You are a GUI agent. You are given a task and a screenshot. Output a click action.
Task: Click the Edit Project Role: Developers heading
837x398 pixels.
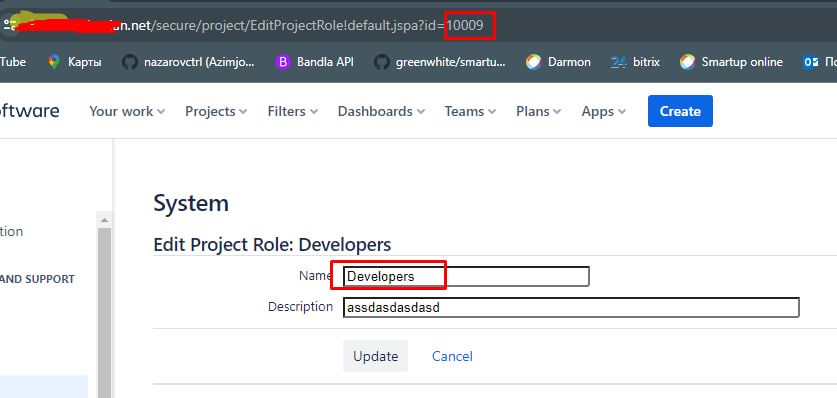(x=272, y=244)
